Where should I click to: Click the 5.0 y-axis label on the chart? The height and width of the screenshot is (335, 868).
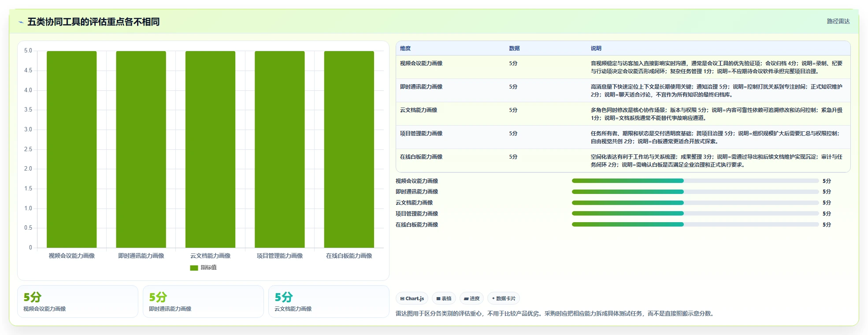tap(28, 51)
